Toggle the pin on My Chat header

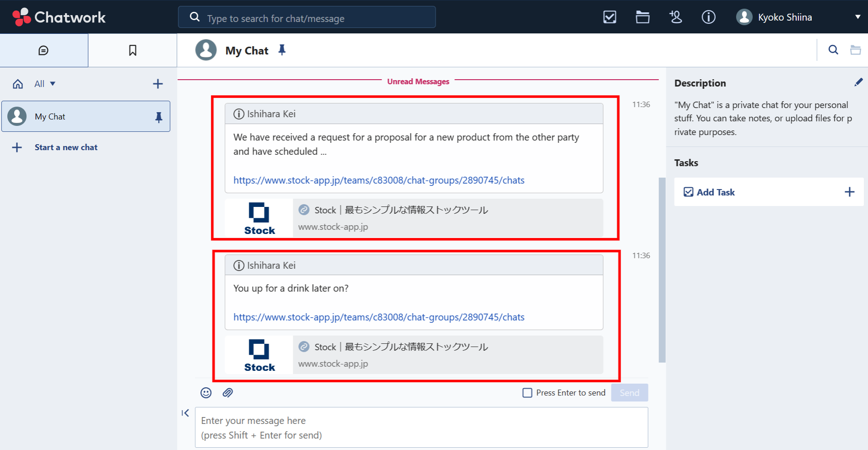coord(282,50)
